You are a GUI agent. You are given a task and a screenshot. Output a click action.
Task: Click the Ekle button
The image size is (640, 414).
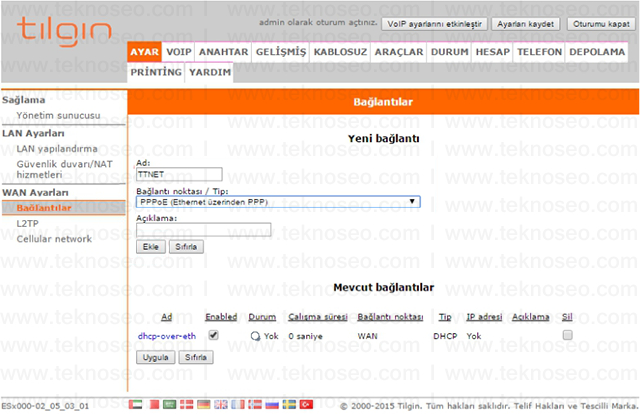click(151, 247)
